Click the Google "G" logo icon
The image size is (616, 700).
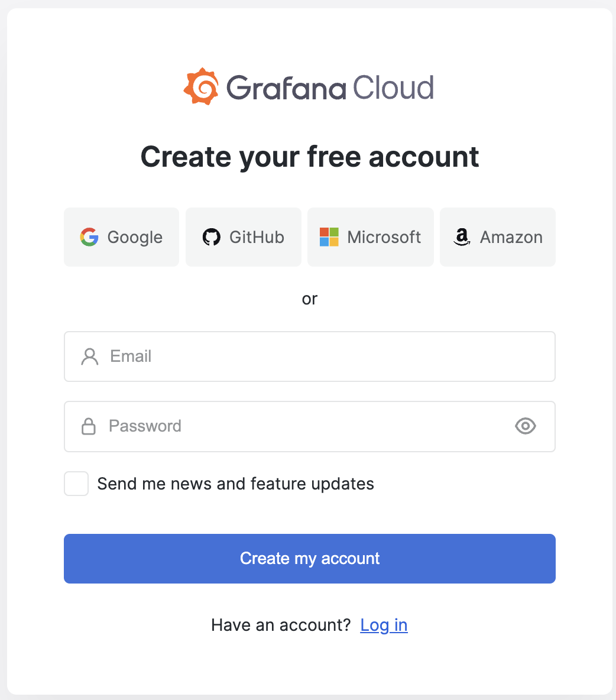pyautogui.click(x=89, y=237)
